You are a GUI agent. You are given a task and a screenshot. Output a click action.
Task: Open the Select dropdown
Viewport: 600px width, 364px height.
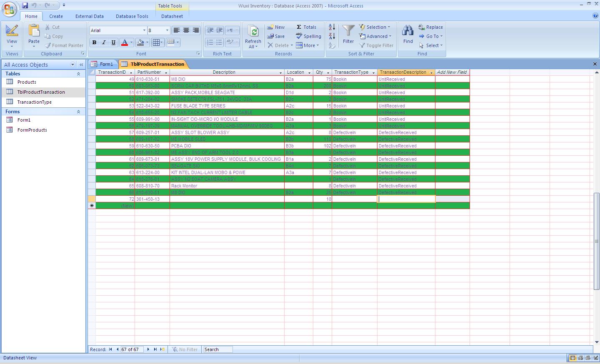pos(431,45)
